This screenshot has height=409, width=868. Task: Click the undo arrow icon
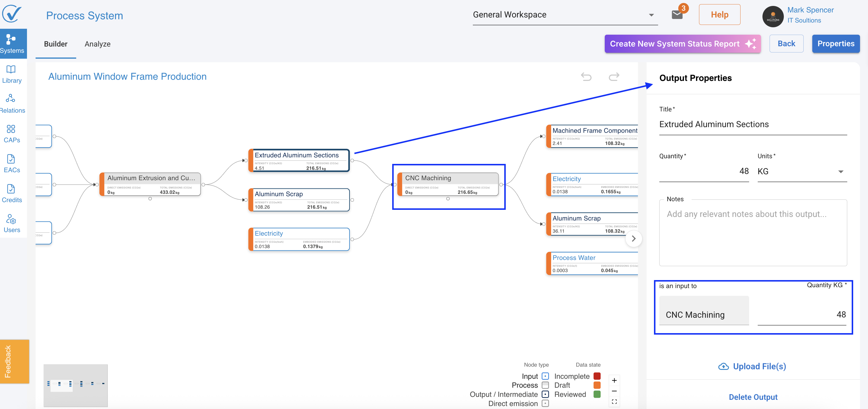tap(586, 77)
